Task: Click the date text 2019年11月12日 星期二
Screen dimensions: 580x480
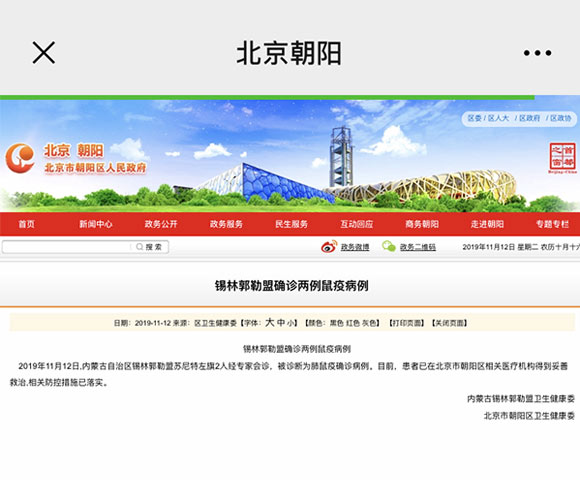Action: [x=500, y=247]
